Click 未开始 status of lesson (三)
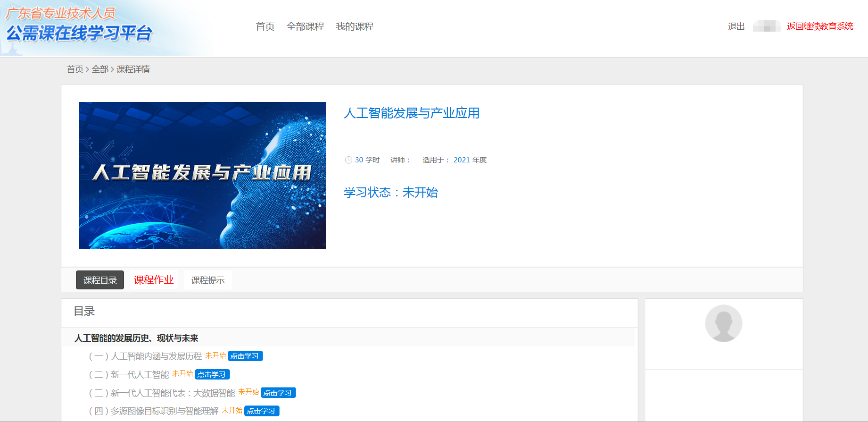 [x=248, y=392]
